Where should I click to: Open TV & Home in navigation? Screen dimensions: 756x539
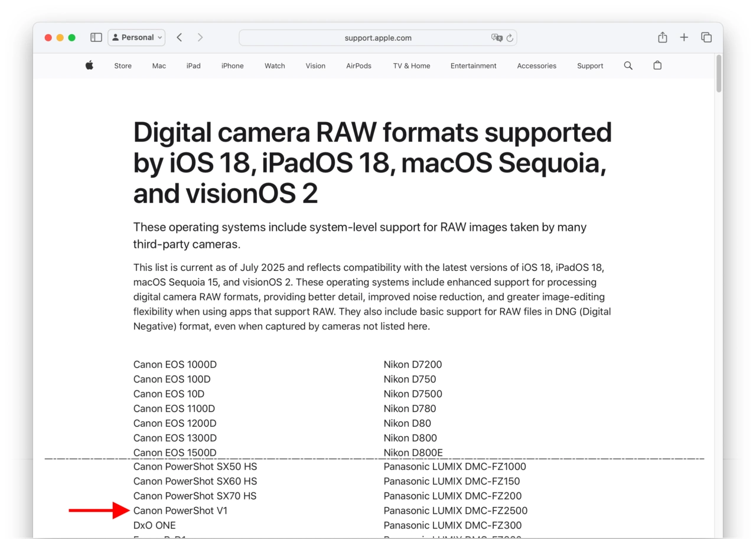412,66
